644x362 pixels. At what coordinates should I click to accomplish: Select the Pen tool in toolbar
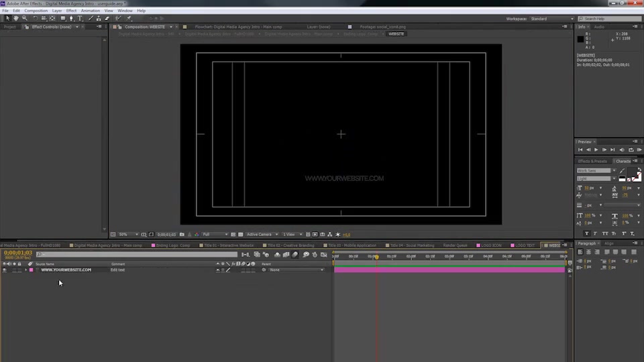pos(72,19)
